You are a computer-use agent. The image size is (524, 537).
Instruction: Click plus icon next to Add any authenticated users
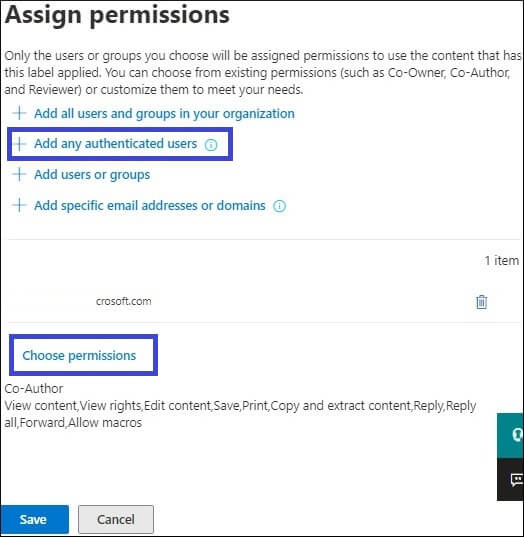point(20,144)
